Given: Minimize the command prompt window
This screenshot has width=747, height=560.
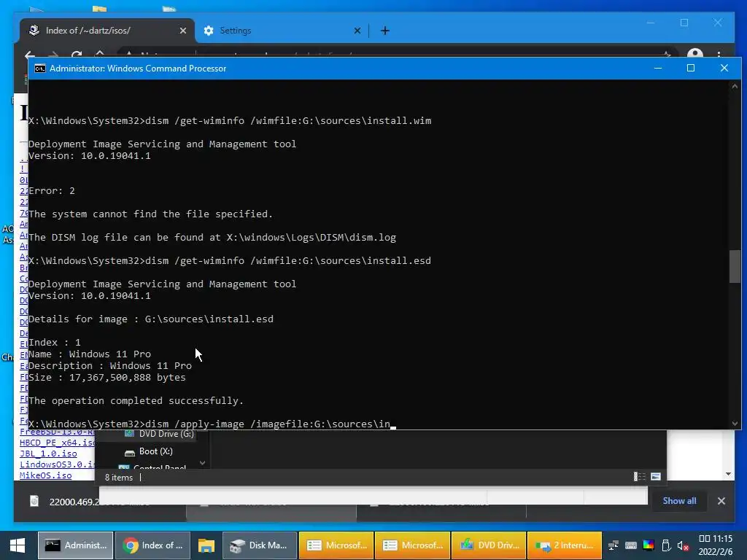Looking at the screenshot, I should 658,68.
